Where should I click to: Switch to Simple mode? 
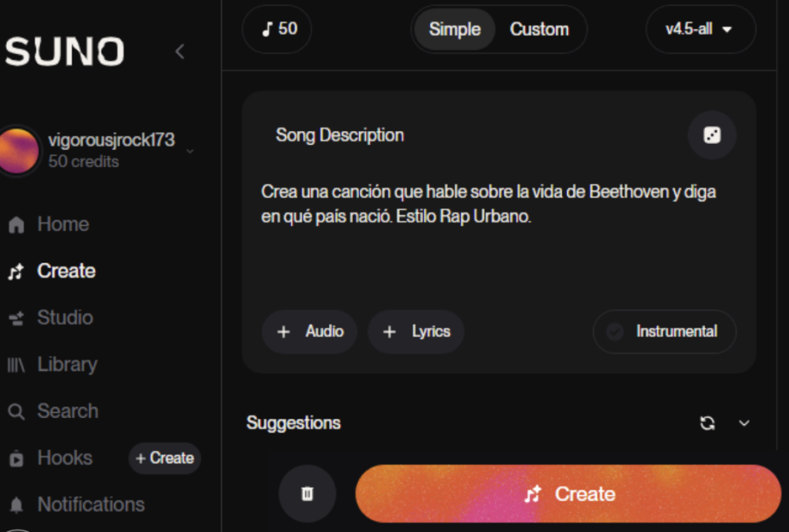(x=454, y=29)
